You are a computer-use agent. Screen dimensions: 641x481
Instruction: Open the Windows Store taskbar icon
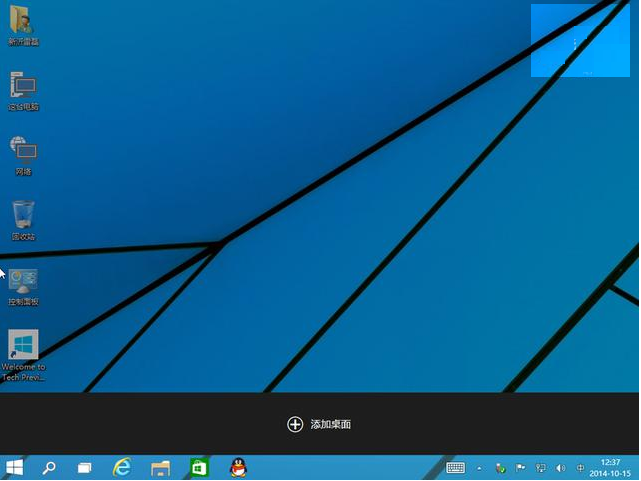pos(199,468)
